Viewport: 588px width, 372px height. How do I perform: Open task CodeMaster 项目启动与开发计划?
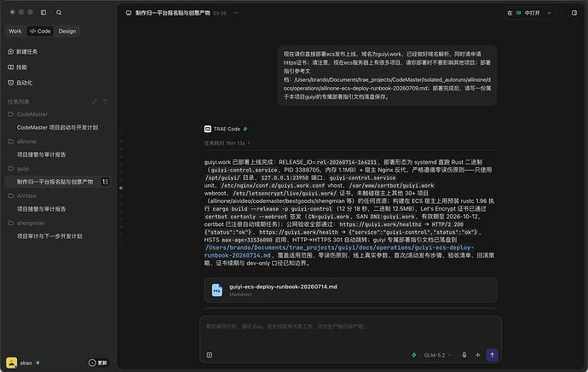coord(57,128)
